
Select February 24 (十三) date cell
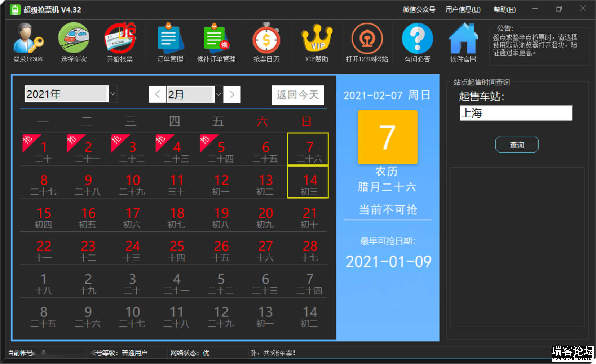tap(132, 249)
